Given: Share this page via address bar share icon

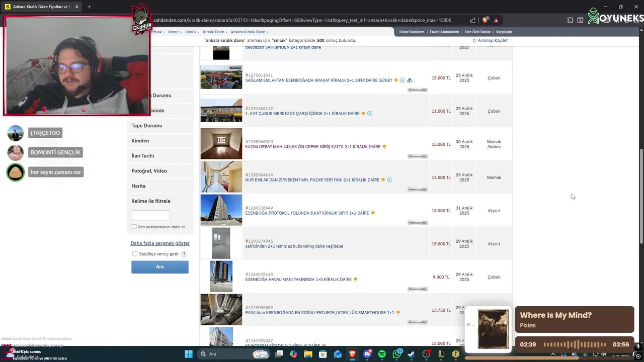Looking at the screenshot, I should [473, 20].
